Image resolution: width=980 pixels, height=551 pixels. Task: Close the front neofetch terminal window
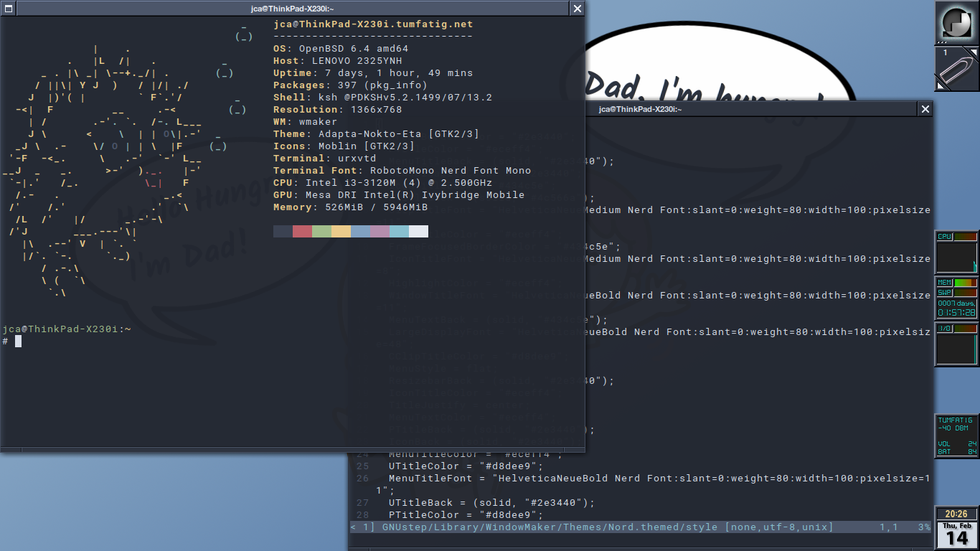tap(578, 8)
